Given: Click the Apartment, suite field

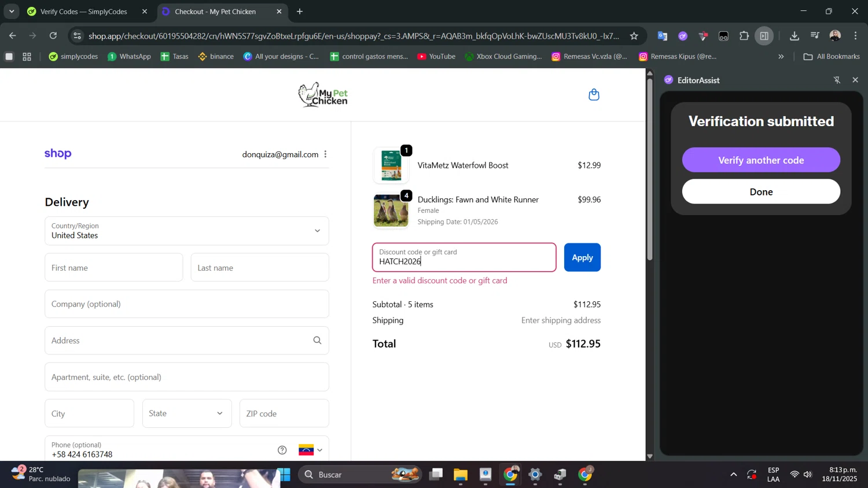Looking at the screenshot, I should click(x=187, y=377).
